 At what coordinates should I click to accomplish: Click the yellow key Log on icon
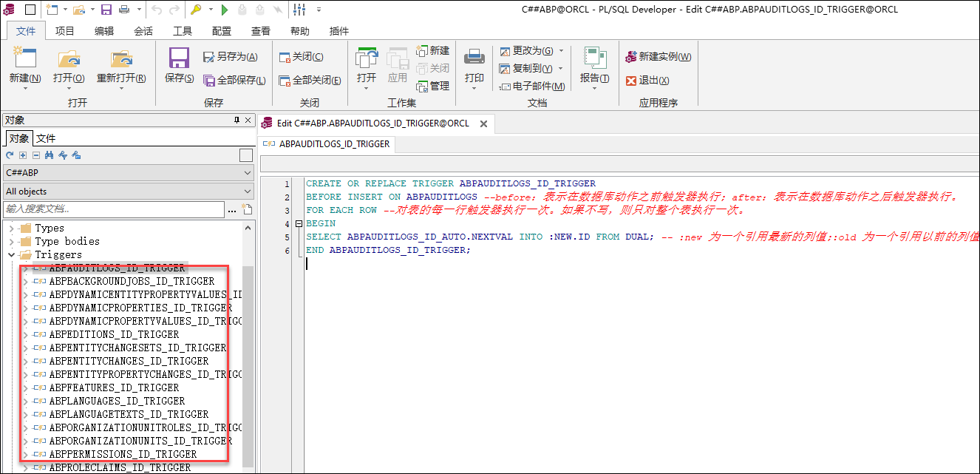195,10
